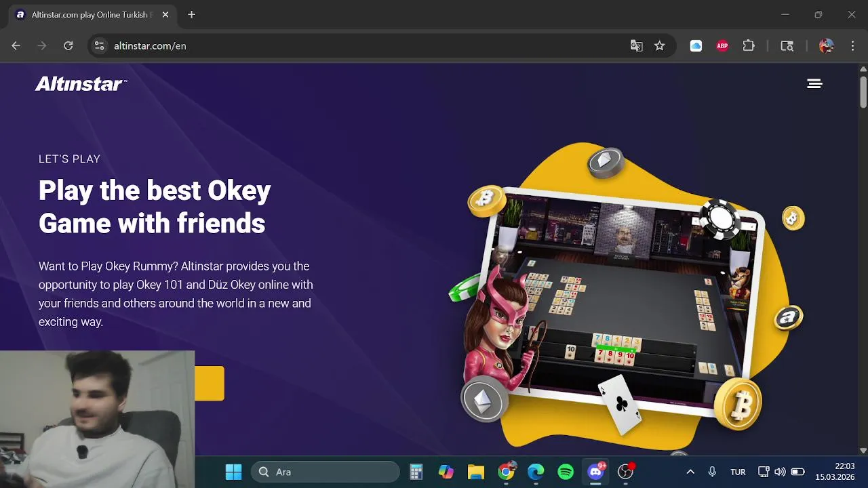Bookmark this page with the star icon
The height and width of the screenshot is (488, 868).
(659, 45)
